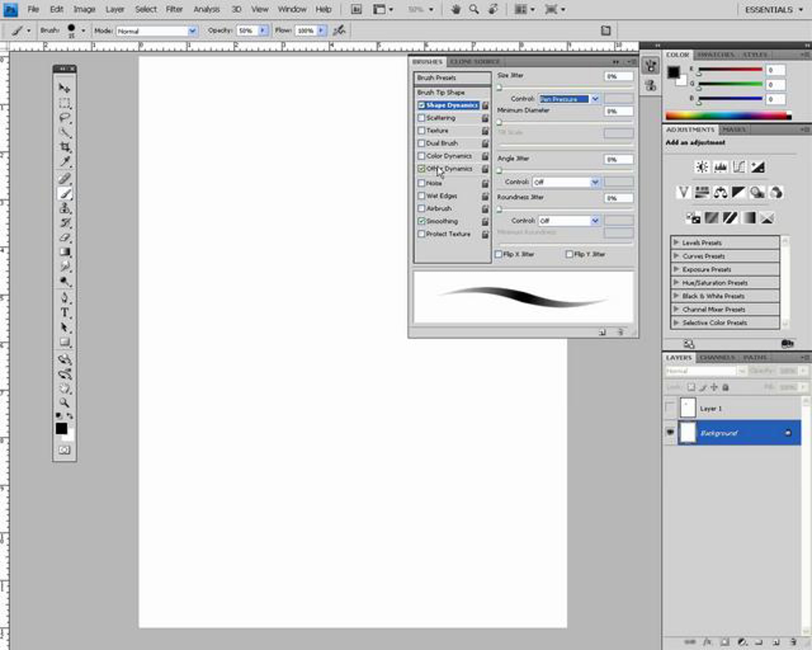Select the Clone Stamp tool

point(65,208)
